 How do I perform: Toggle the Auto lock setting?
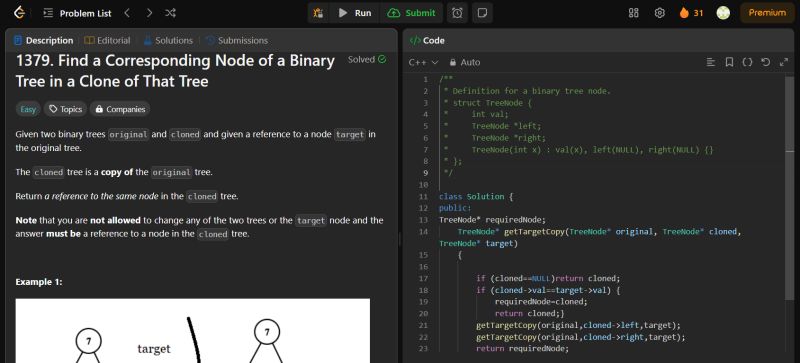[465, 62]
